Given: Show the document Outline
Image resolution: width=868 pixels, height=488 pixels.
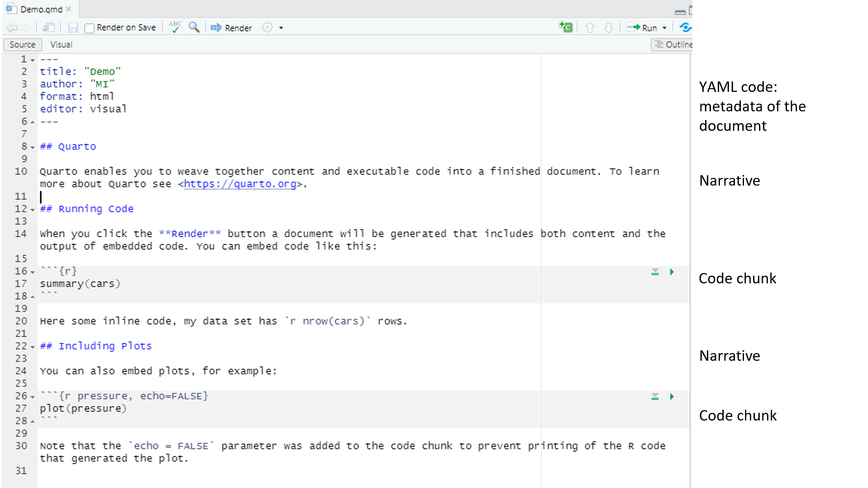Looking at the screenshot, I should click(672, 44).
